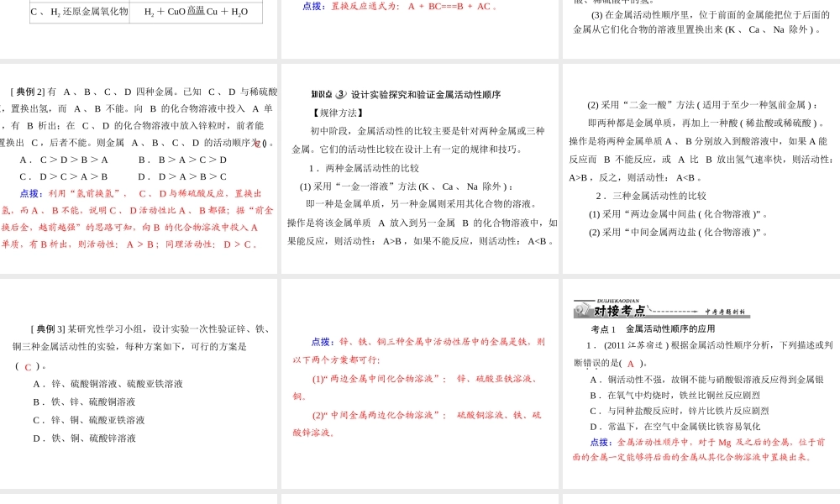Open the slide about the “二金一酸”方法
The image size is (840, 504).
point(701,169)
